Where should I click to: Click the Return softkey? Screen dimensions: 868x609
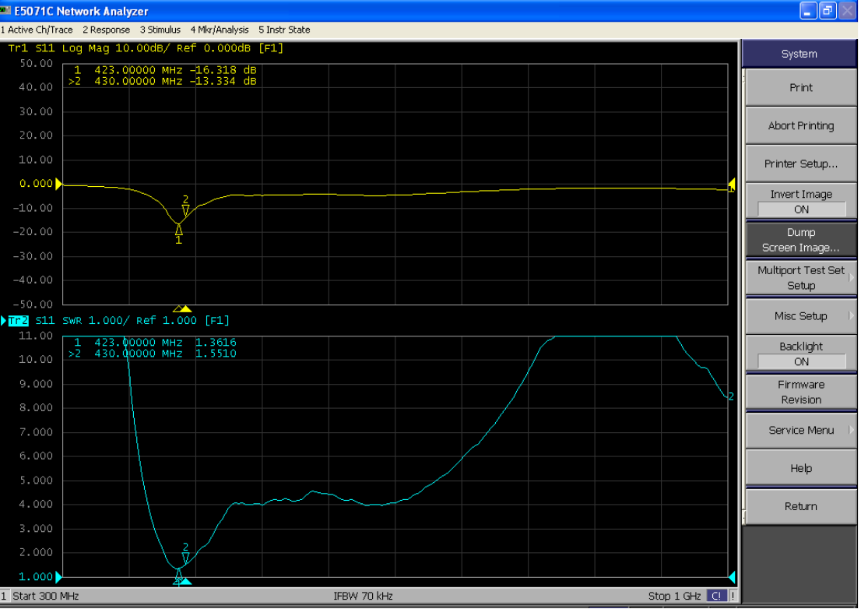pyautogui.click(x=801, y=506)
